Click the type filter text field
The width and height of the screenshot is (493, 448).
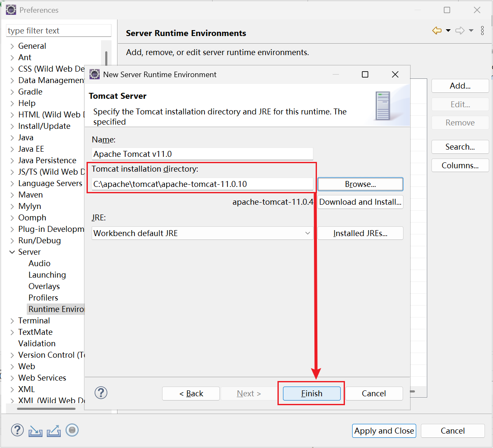[x=59, y=31]
